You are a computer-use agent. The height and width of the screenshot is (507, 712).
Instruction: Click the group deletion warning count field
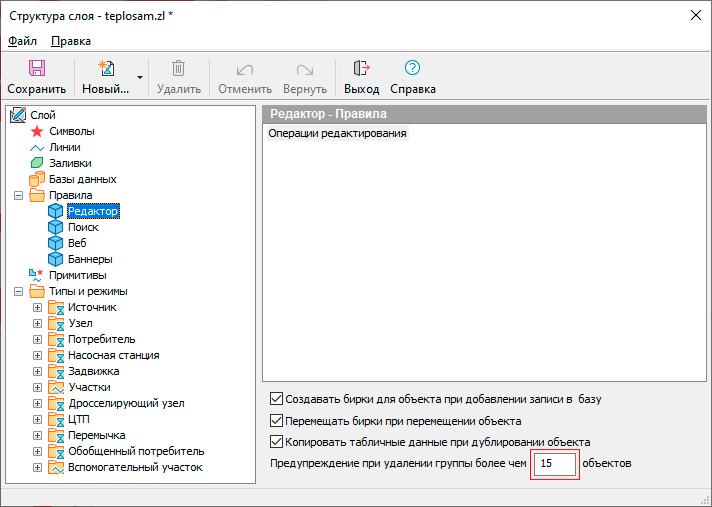click(x=555, y=464)
